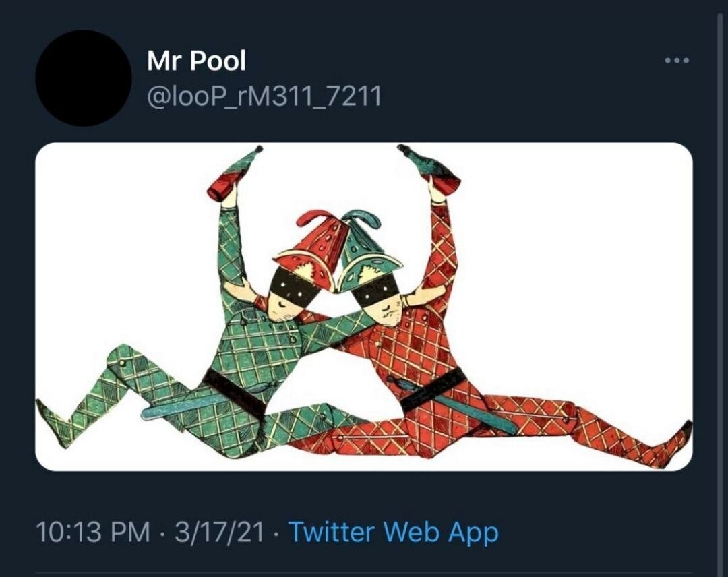Screen dimensions: 728x577
Task: Open the Twitter Web App source link
Action: point(394,533)
